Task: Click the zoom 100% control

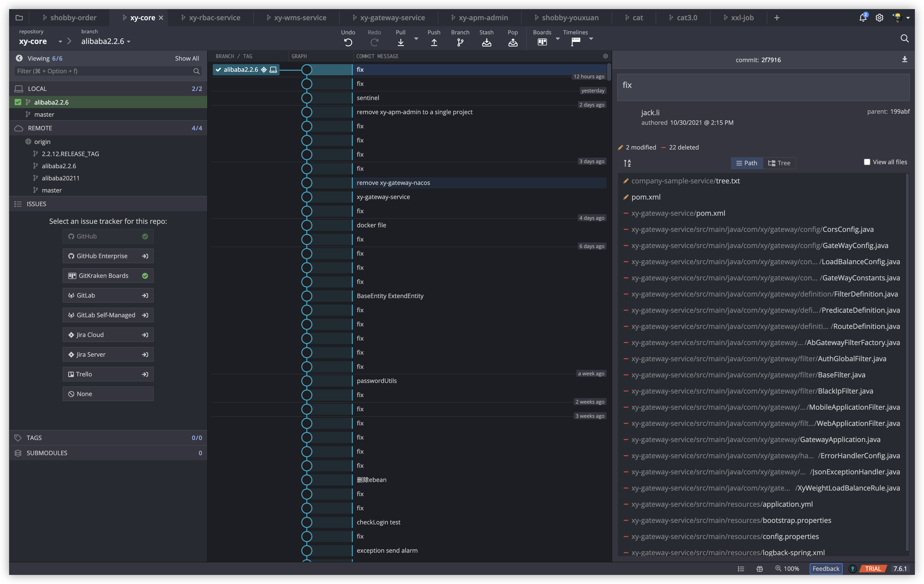Action: tap(787, 569)
